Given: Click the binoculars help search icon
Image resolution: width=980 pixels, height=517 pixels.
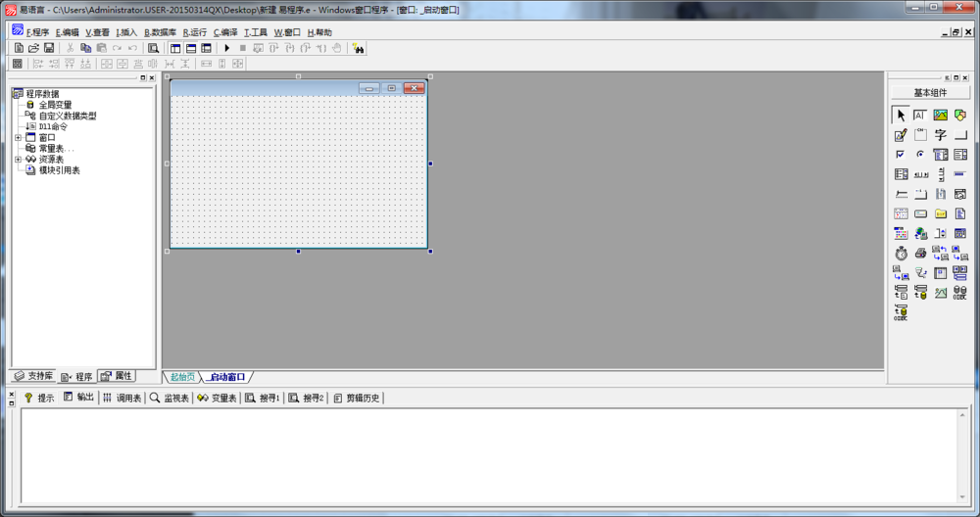Looking at the screenshot, I should pyautogui.click(x=358, y=48).
